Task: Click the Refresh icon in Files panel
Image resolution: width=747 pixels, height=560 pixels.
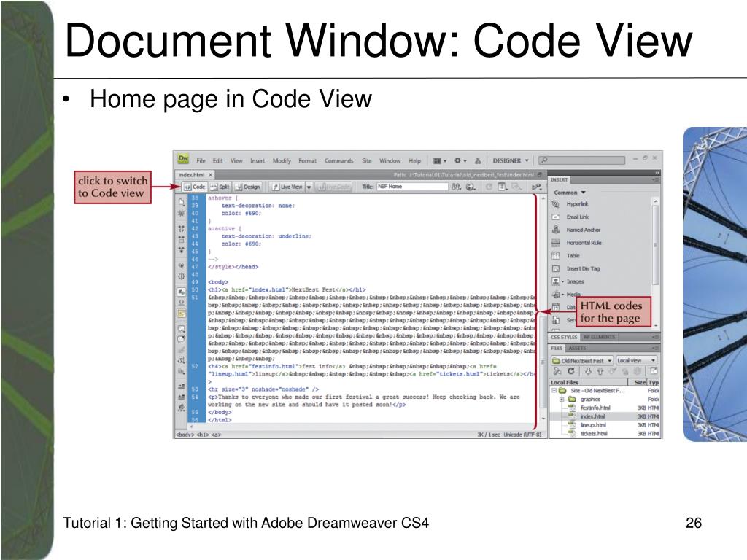Action: click(x=570, y=371)
